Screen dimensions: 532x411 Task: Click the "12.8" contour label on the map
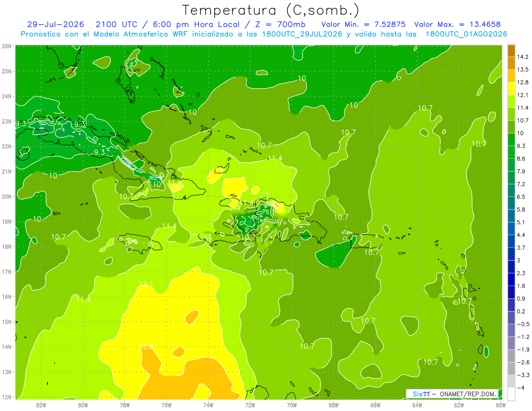pyautogui.click(x=146, y=347)
